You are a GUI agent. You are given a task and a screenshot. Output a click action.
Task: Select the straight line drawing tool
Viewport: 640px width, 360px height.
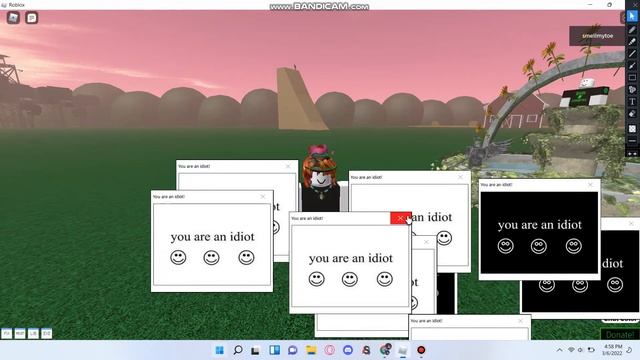632,53
